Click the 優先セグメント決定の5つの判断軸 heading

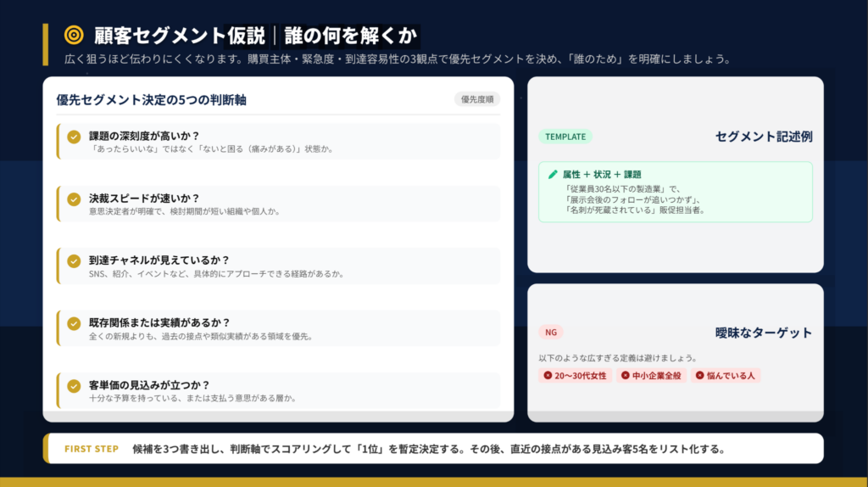point(151,100)
